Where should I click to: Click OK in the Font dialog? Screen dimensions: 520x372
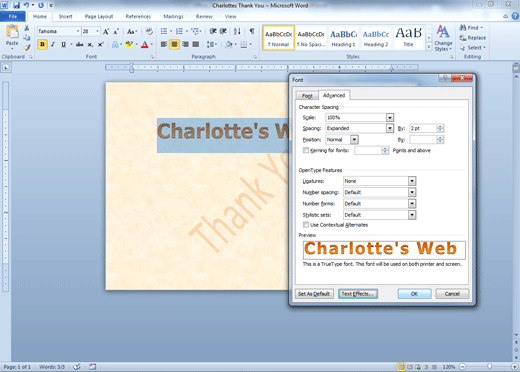click(x=414, y=294)
